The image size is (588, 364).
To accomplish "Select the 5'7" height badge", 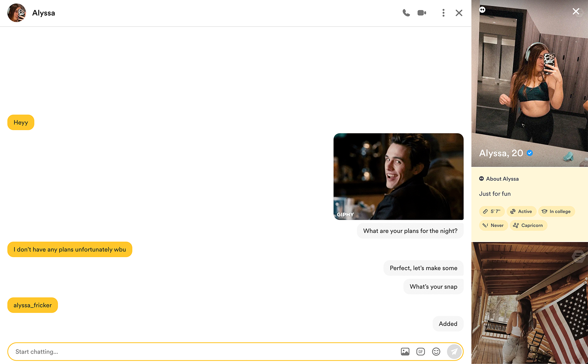I will 492,211.
